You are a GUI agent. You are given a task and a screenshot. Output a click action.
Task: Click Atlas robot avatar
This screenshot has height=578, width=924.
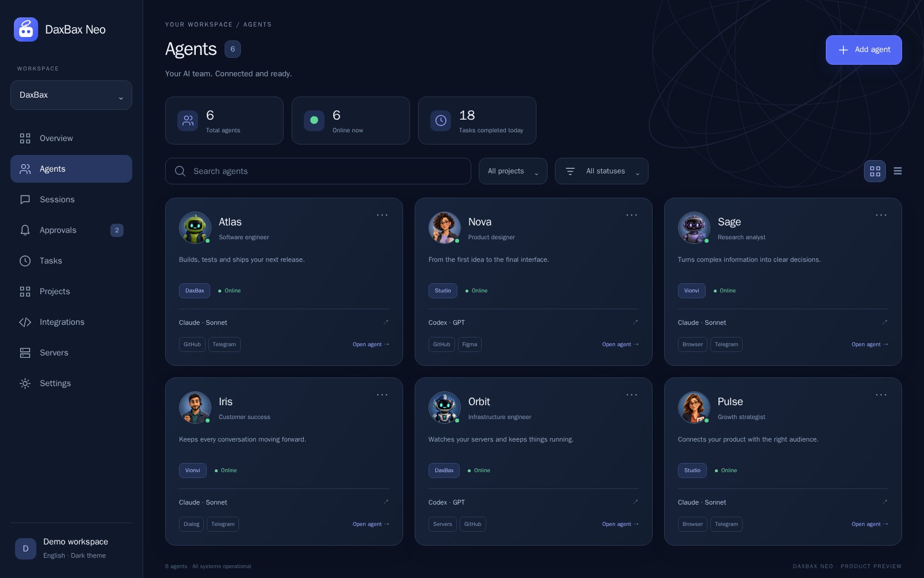click(195, 228)
